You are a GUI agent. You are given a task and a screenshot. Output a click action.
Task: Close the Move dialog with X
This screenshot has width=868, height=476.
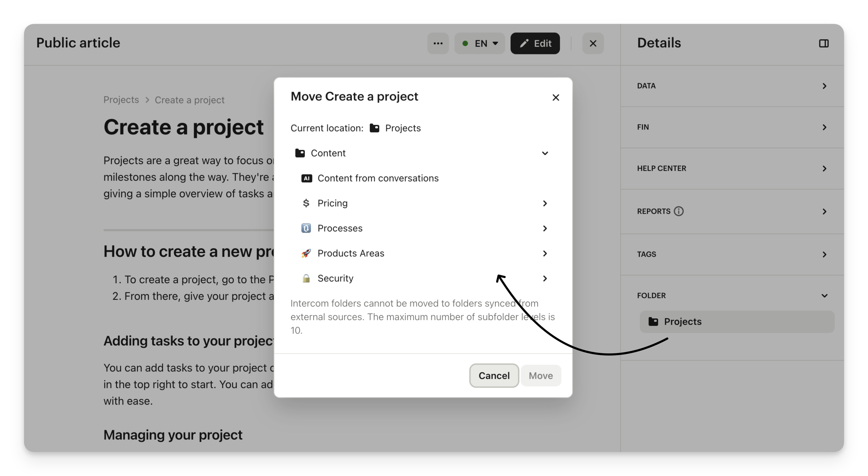[556, 97]
